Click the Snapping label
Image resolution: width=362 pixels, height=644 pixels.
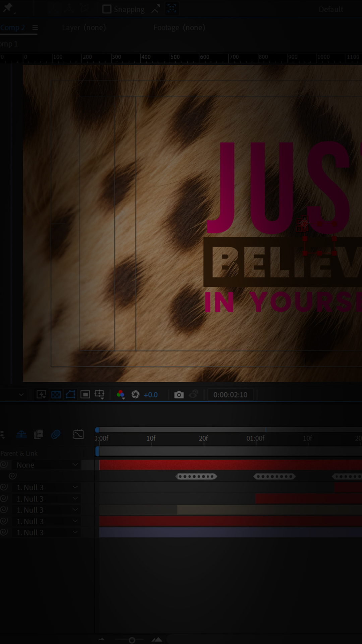[x=129, y=9]
